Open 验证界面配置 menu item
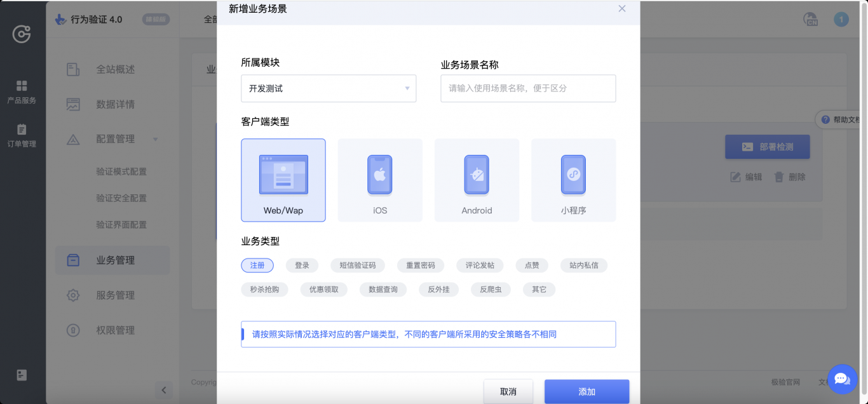Viewport: 868px width, 404px height. pyautogui.click(x=120, y=224)
